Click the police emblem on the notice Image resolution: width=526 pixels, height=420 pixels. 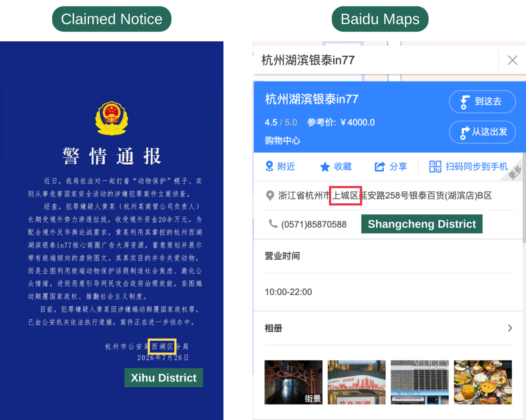(112, 118)
